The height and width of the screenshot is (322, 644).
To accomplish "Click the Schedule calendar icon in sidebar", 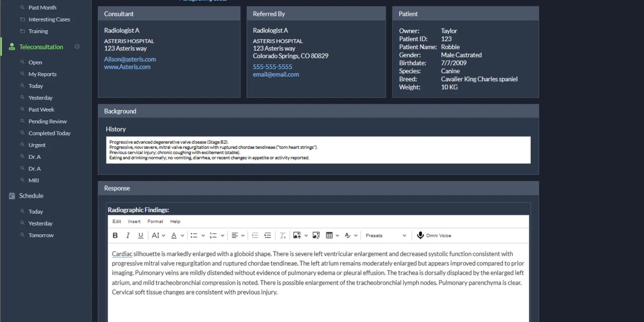I will [x=12, y=196].
